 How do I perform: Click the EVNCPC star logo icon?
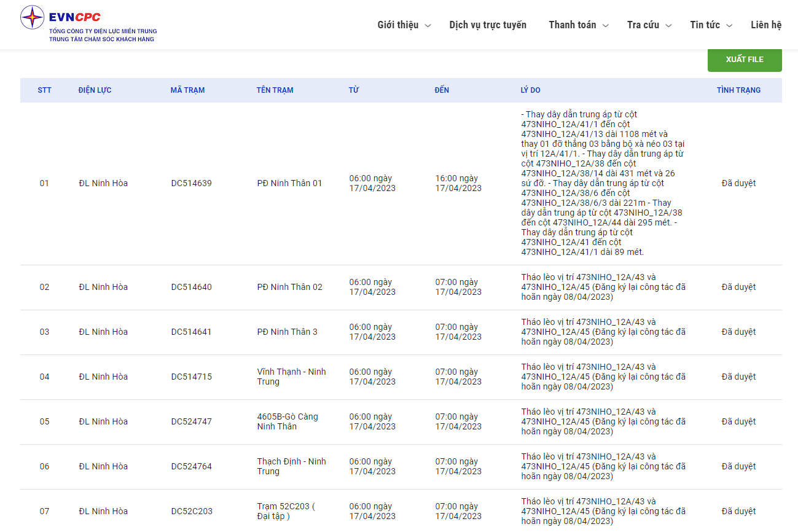pos(32,17)
